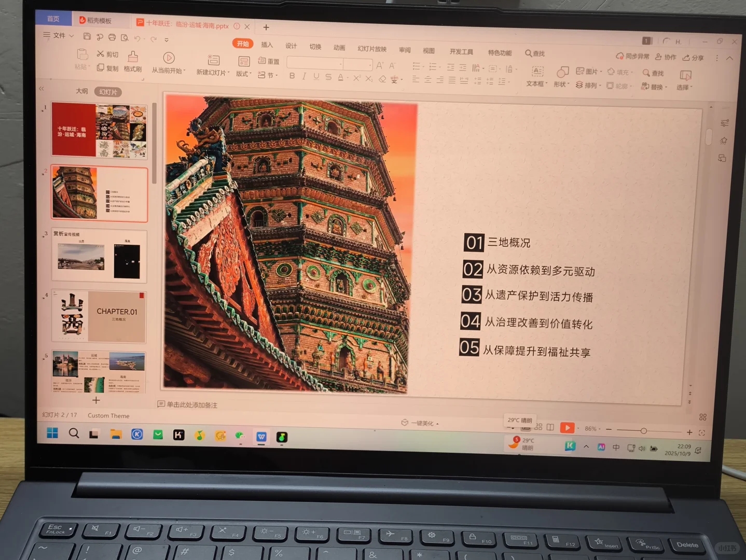Center align text in paragraph group
This screenshot has width=746, height=560.
click(x=427, y=80)
